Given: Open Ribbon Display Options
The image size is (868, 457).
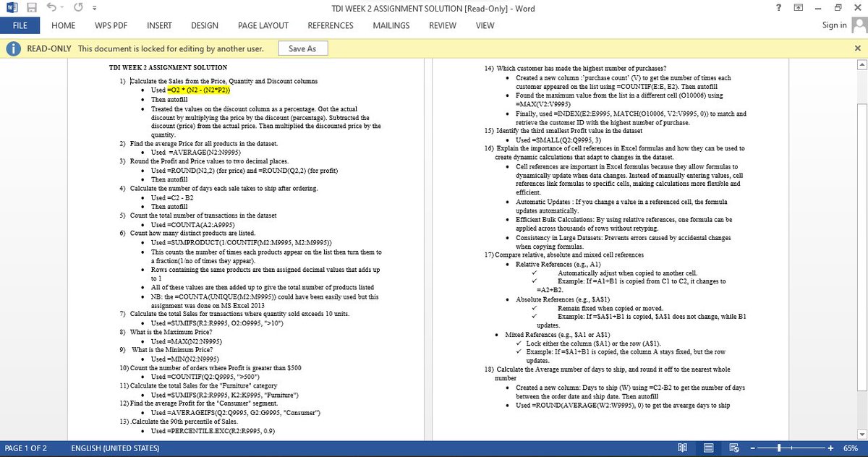Looking at the screenshot, I should [798, 8].
